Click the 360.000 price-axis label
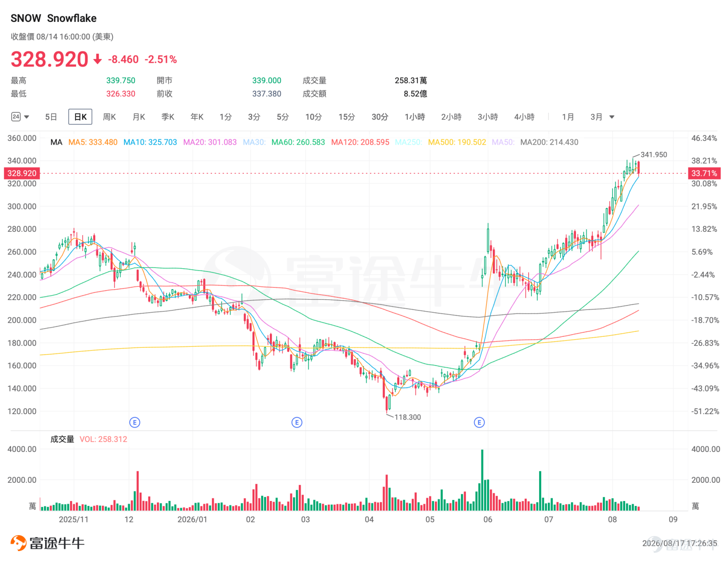This screenshot has height=561, width=728. pos(22,138)
